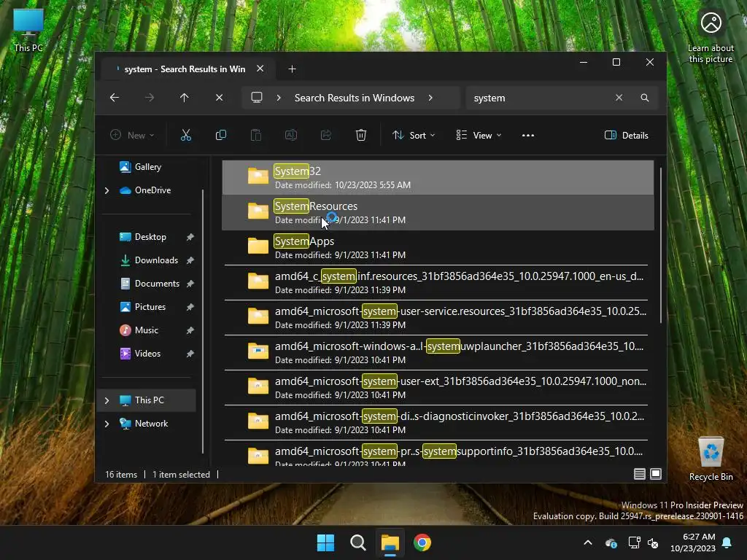
Task: Open notification bell in taskbar
Action: (x=727, y=542)
